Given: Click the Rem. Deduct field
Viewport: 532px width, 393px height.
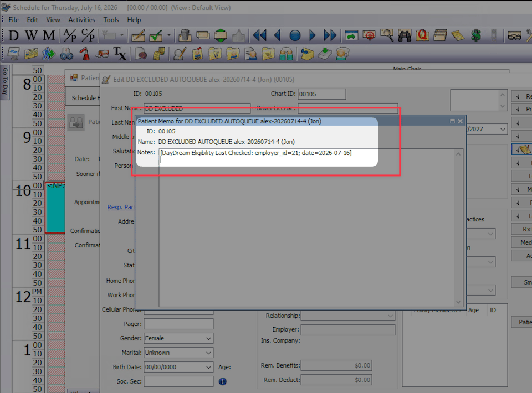Looking at the screenshot, I should point(336,380).
